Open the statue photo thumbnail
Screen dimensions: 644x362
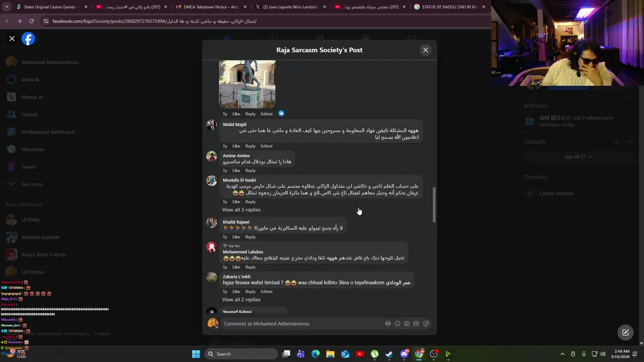tap(247, 84)
